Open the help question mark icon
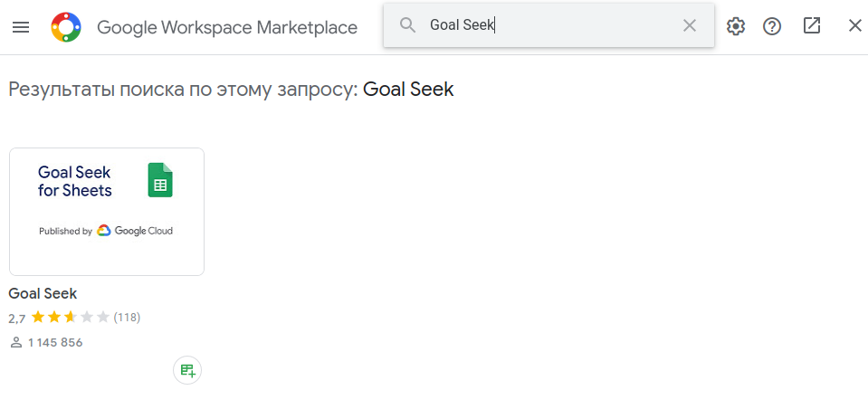This screenshot has height=419, width=868. pos(772,26)
